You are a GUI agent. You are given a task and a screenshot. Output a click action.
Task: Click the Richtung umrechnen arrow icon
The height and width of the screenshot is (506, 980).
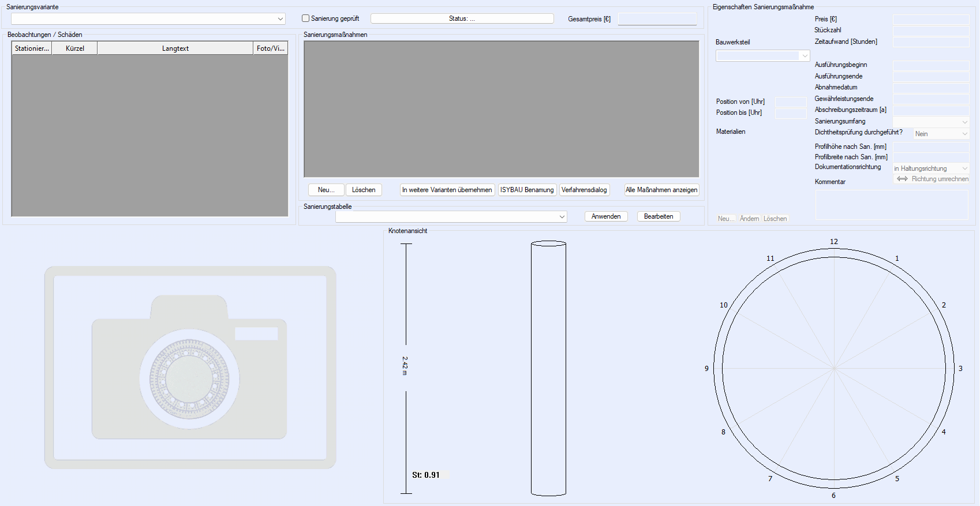(x=902, y=179)
